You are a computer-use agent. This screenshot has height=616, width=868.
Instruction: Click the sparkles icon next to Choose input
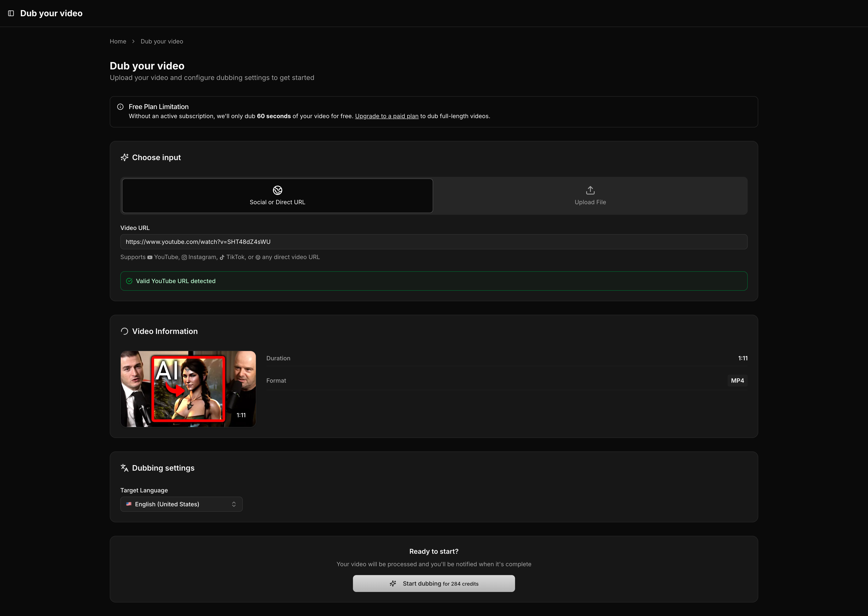(x=125, y=157)
